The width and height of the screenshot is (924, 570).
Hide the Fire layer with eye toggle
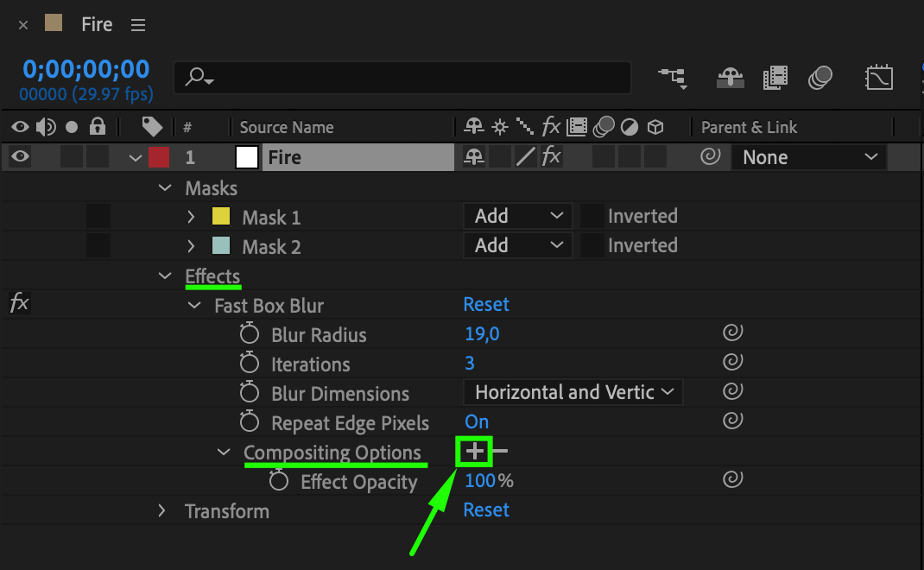(x=20, y=157)
